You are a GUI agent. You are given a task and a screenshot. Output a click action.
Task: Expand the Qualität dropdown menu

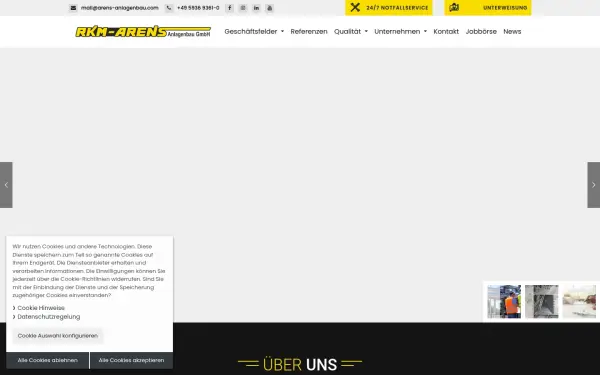coord(351,31)
